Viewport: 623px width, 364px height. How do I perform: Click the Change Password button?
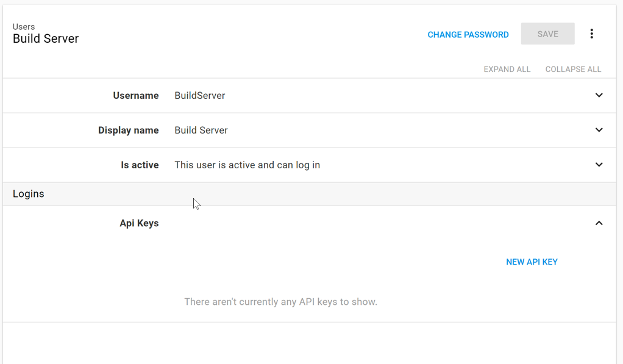(468, 35)
